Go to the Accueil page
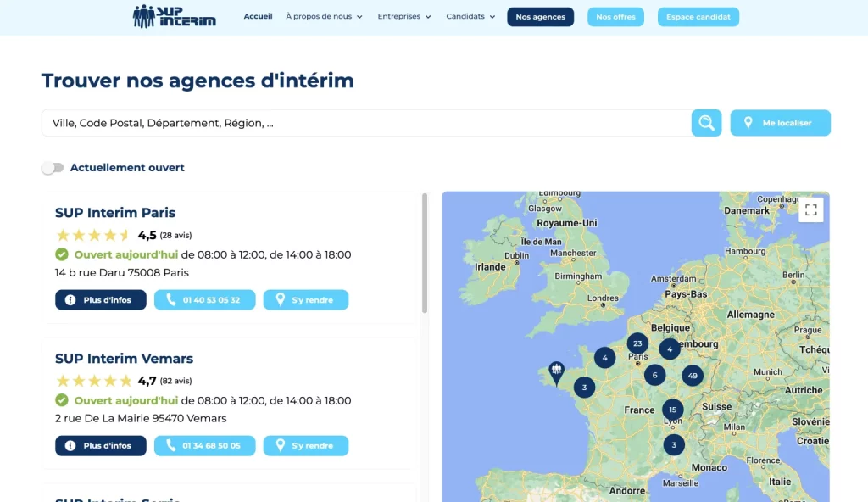868x502 pixels. coord(258,17)
